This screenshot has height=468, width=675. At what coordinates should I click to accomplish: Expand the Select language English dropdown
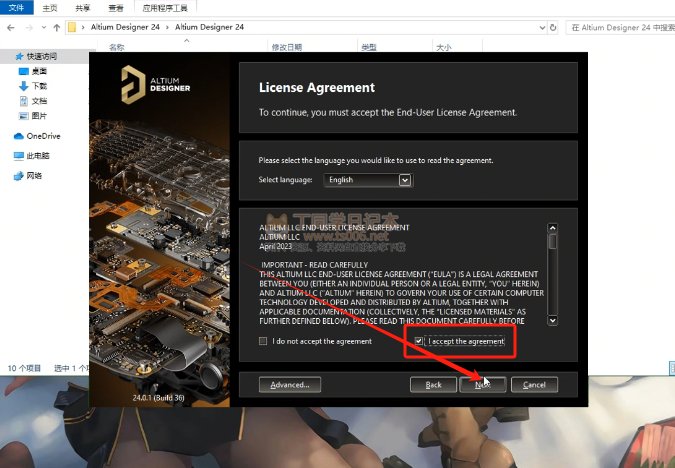click(405, 180)
